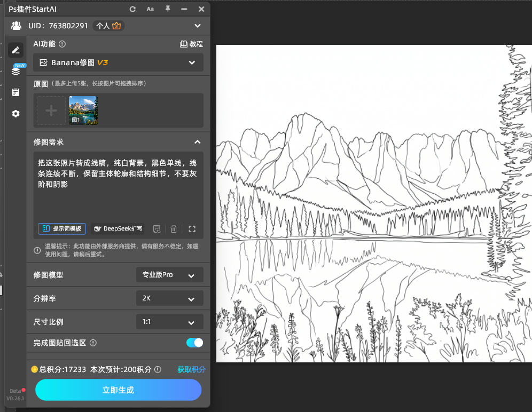Image resolution: width=532 pixels, height=412 pixels.
Task: Open the gear settings sidebar icon
Action: (x=15, y=114)
